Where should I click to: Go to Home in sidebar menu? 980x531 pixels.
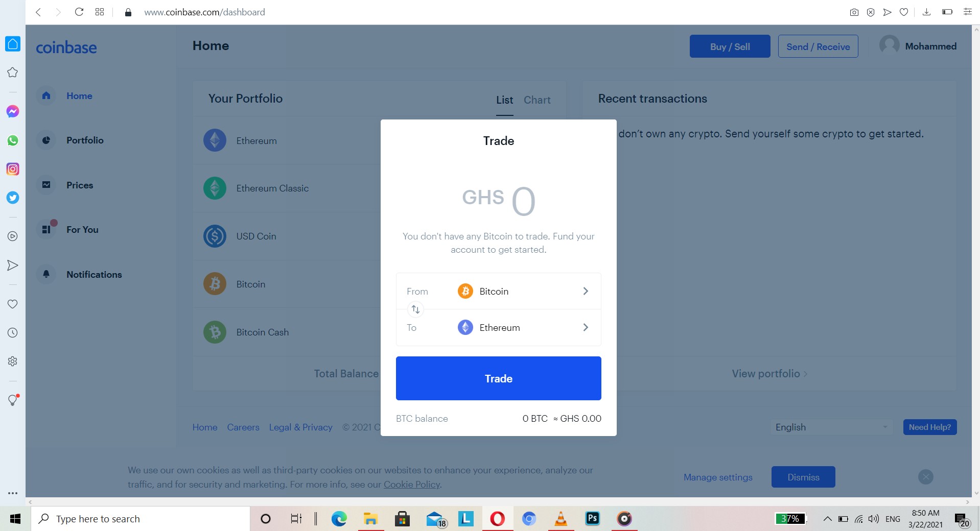79,96
